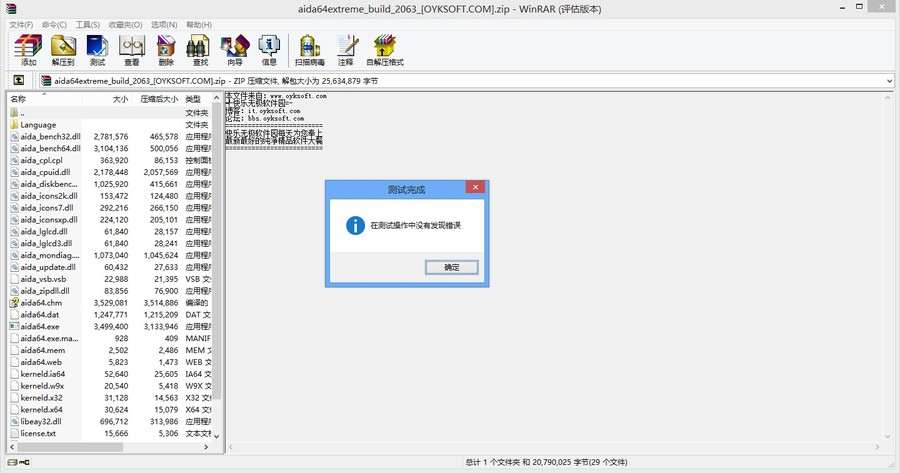This screenshot has width=900, height=473.
Task: Open the 文件(F) menu
Action: point(20,24)
